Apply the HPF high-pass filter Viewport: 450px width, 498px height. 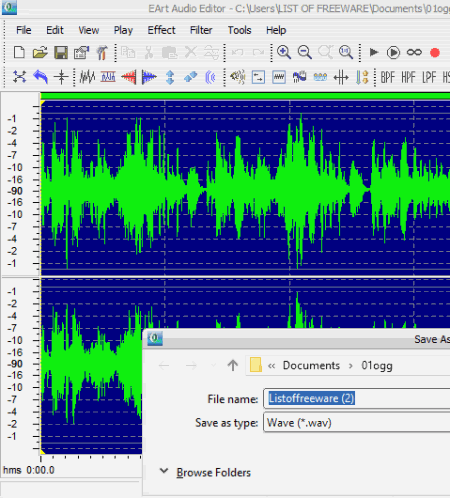408,77
